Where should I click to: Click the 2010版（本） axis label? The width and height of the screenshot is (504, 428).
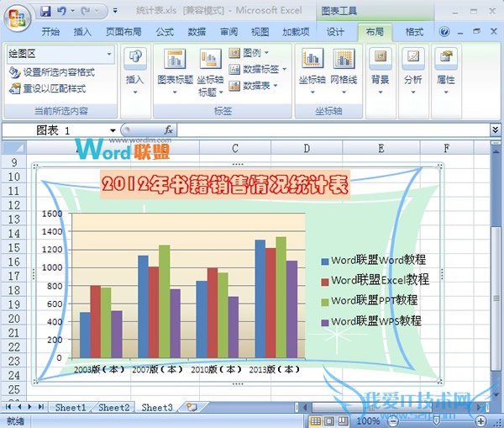pos(216,369)
